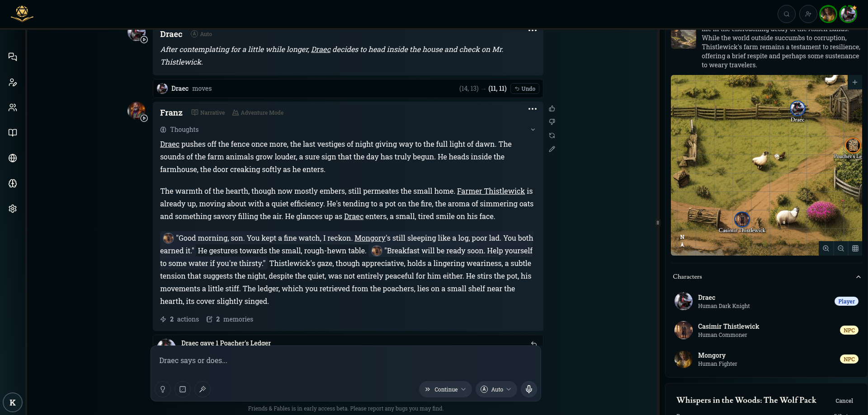Screen dimensions: 868x415
Task: Undo Draec's move
Action: coord(525,89)
